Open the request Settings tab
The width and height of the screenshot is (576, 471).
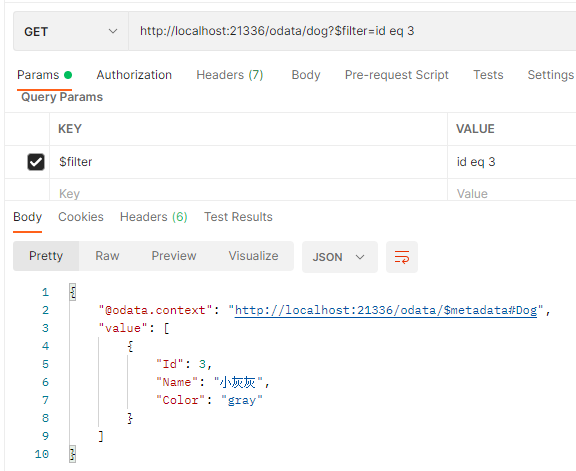(550, 75)
